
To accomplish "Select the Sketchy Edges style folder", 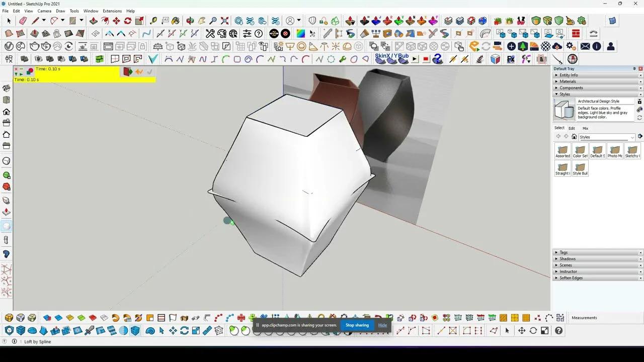I will 632,151.
